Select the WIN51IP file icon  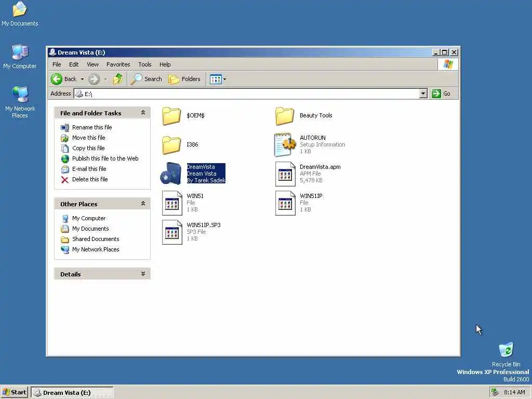coord(285,203)
